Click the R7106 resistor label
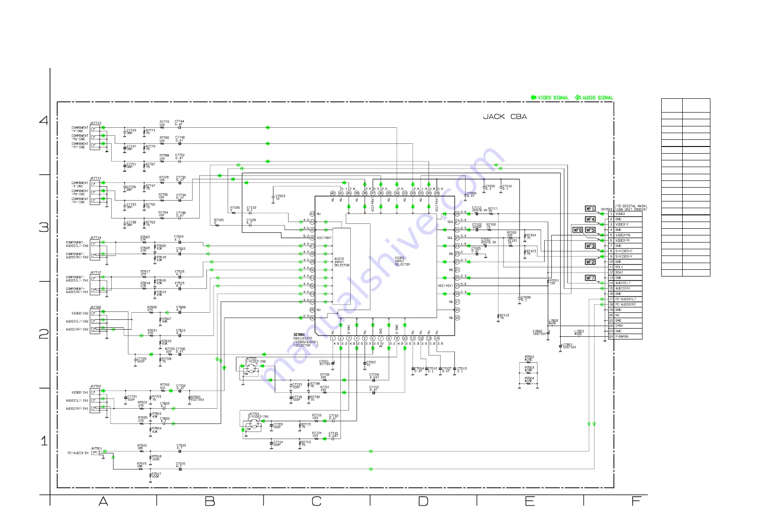 (235, 208)
